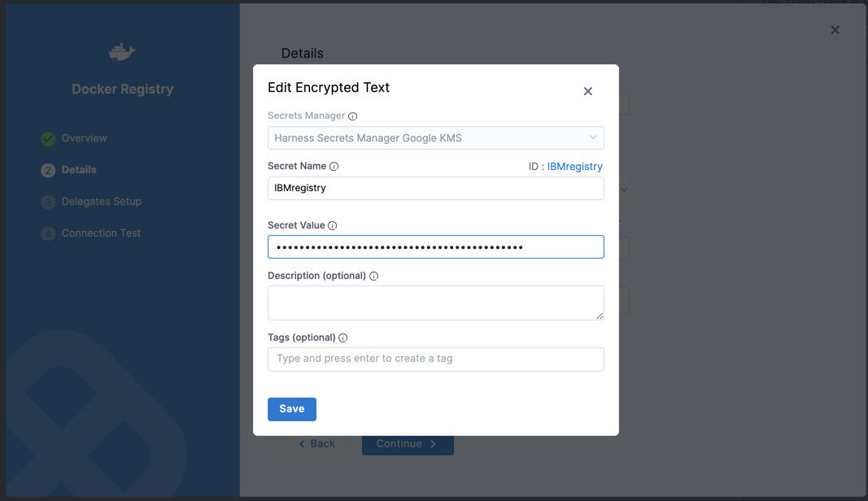Click the IBMregistry ID link
Viewport: 868px width, 501px height.
point(574,167)
